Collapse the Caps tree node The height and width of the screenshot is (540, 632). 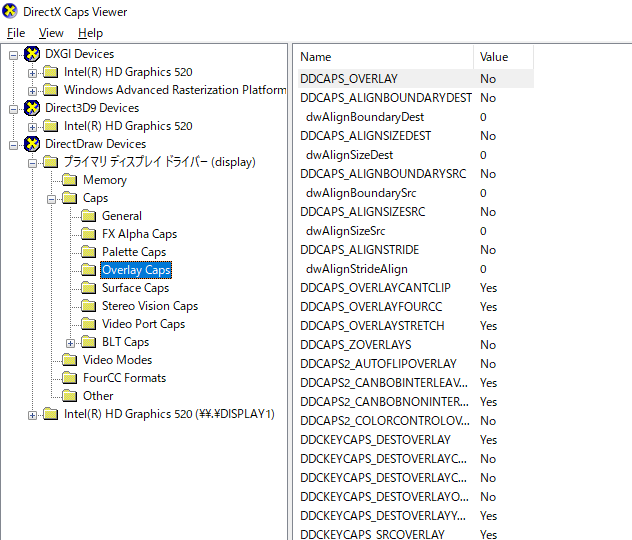coord(52,198)
